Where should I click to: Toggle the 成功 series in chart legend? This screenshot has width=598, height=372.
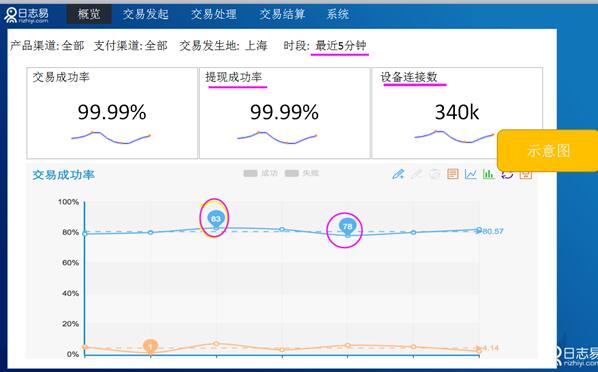260,173
